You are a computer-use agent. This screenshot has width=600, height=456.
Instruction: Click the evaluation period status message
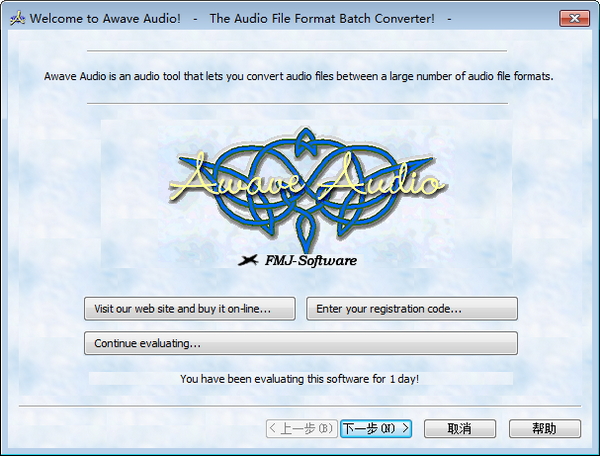[x=299, y=379]
